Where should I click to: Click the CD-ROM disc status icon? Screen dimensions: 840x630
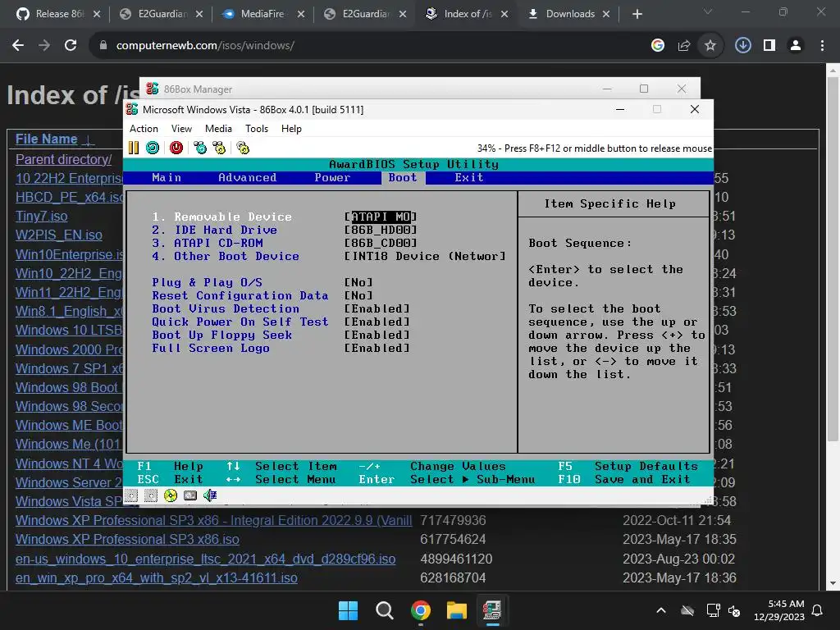pos(171,495)
